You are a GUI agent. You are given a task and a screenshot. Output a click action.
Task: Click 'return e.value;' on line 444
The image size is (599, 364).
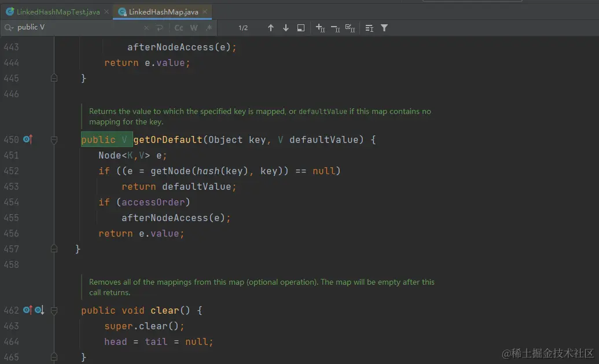[147, 62]
